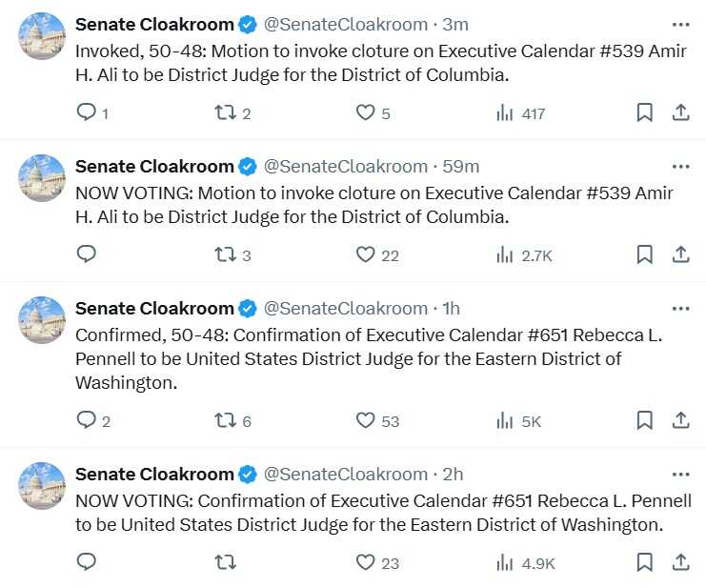Click Senate Cloakroom avatar on the 1h tweet

click(x=42, y=319)
